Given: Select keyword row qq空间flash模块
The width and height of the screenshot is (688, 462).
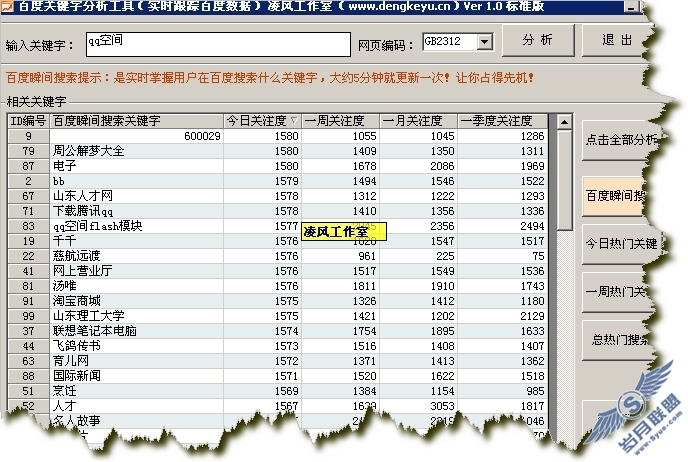Looking at the screenshot, I should click(x=277, y=226).
